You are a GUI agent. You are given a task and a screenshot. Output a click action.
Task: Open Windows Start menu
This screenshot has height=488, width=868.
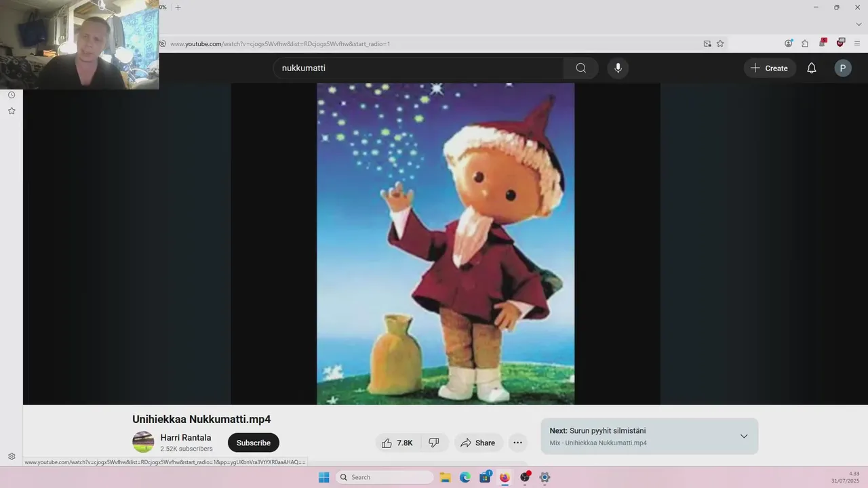323,477
